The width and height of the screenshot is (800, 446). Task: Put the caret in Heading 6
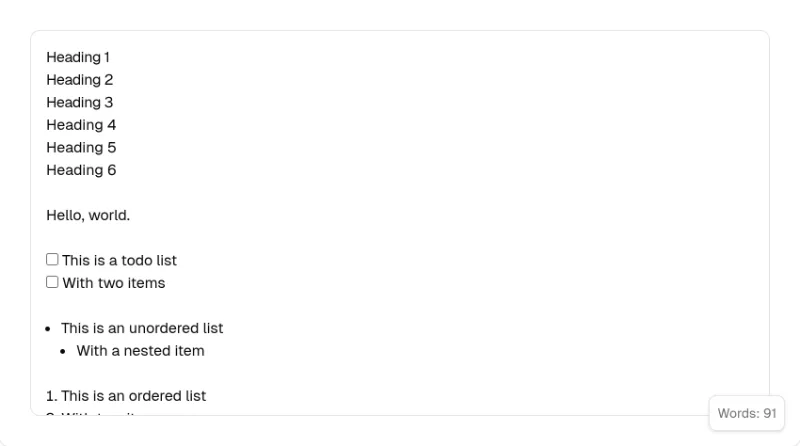[x=81, y=170]
